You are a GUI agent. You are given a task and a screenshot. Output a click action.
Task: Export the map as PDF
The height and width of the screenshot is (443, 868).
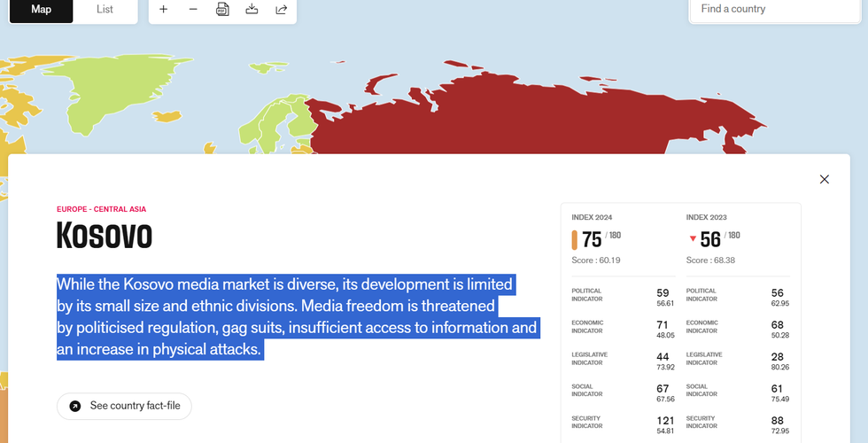click(x=222, y=10)
